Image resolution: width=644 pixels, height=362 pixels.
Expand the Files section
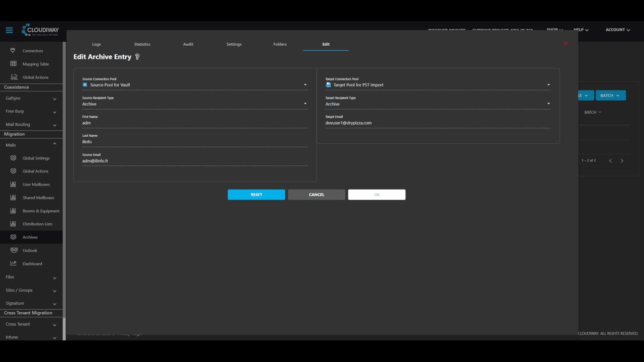(31, 277)
